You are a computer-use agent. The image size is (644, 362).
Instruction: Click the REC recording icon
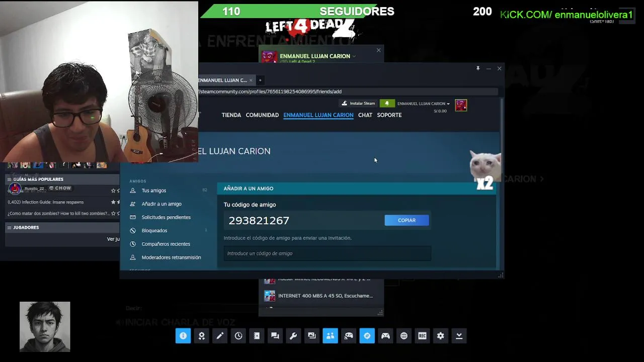(x=422, y=336)
